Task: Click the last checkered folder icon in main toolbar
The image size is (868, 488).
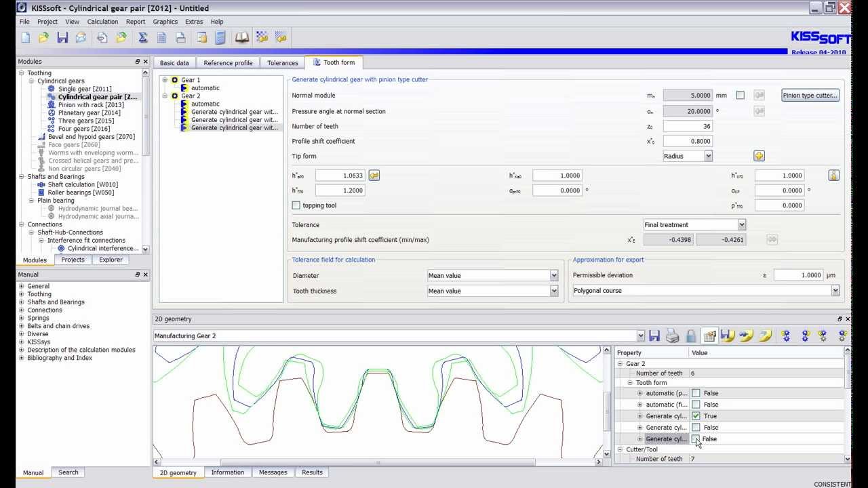Action: point(281,37)
